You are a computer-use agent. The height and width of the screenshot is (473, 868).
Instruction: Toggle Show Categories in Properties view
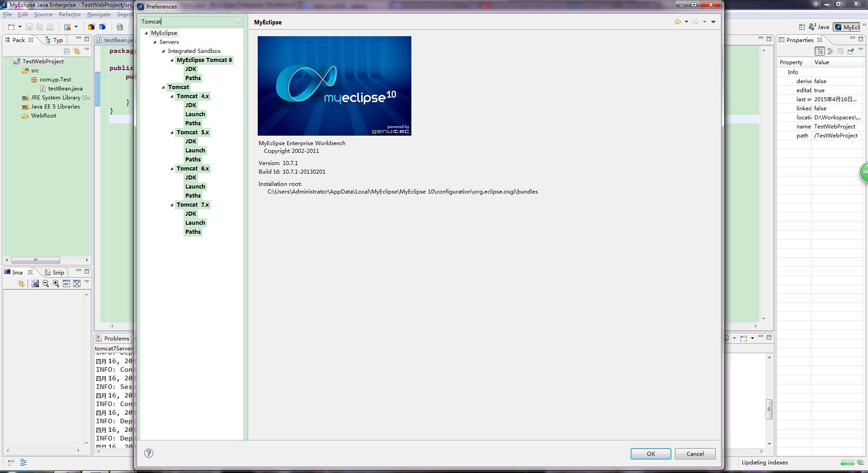pyautogui.click(x=820, y=51)
